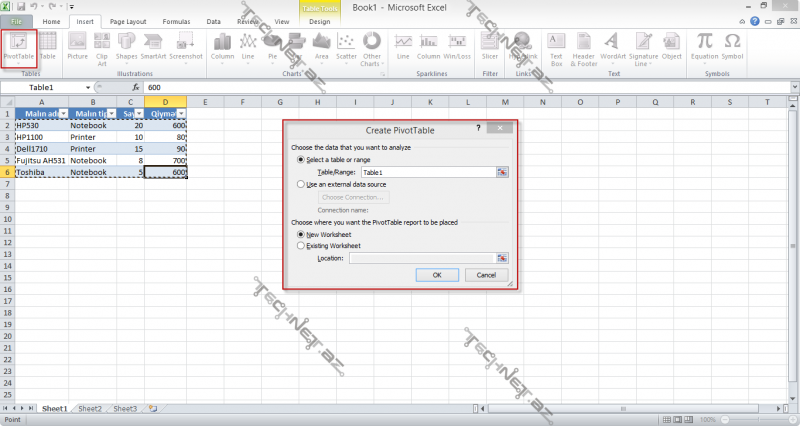The height and width of the screenshot is (426, 800).
Task: Open the Qiymət column filter dropdown
Action: pos(181,113)
